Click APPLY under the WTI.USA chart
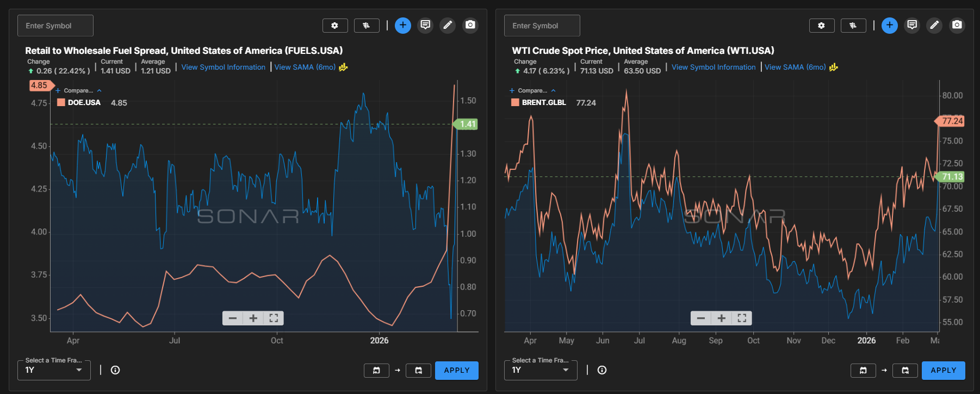Image resolution: width=980 pixels, height=394 pixels. (944, 370)
